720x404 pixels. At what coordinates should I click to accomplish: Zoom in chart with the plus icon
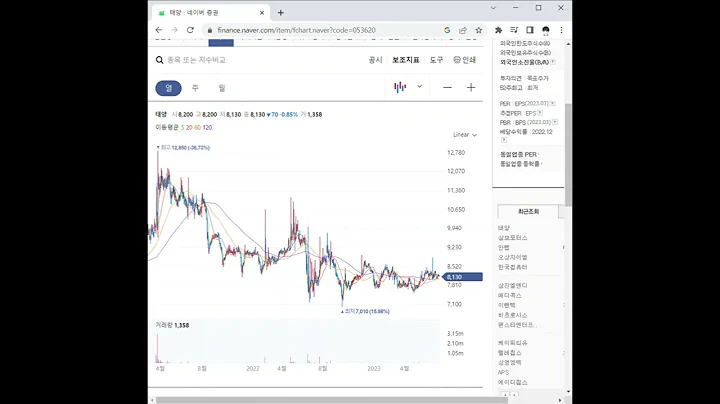471,87
